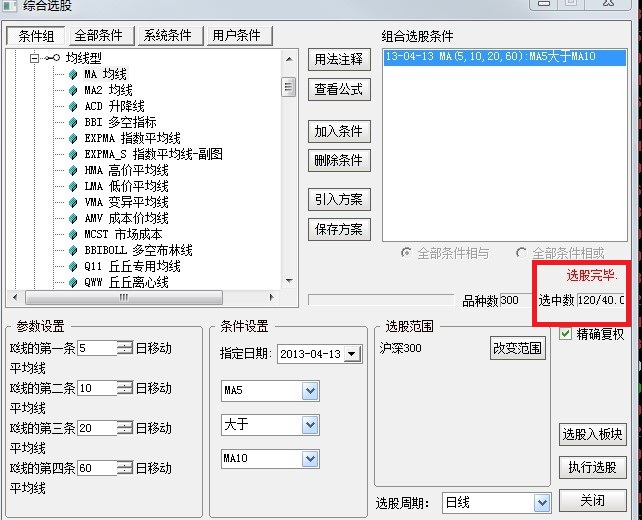
Task: Switch to the 条件组 tab
Action: point(36,36)
